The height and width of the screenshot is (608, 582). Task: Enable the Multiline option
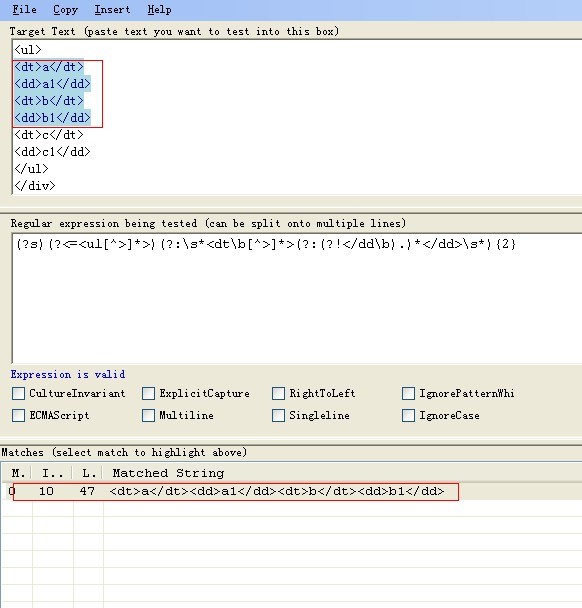tap(148, 415)
